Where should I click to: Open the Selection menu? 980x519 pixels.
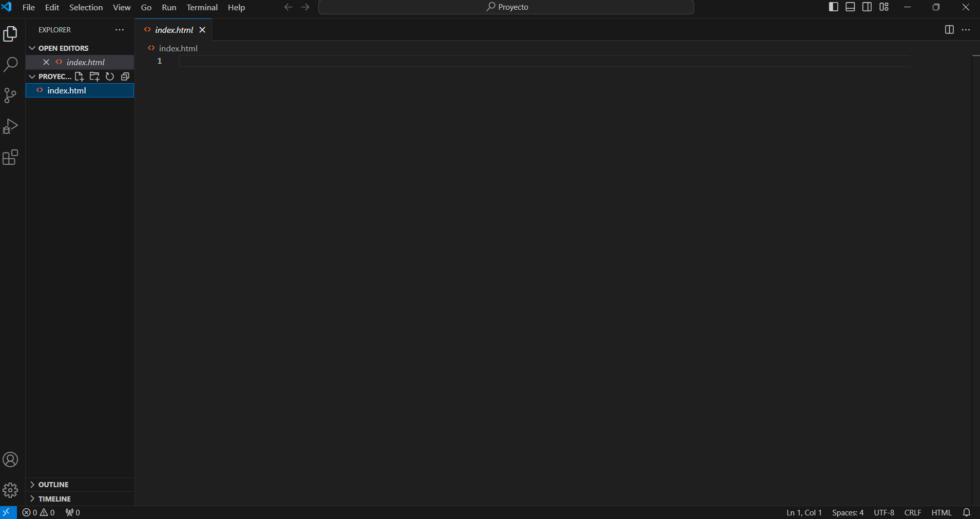(86, 7)
